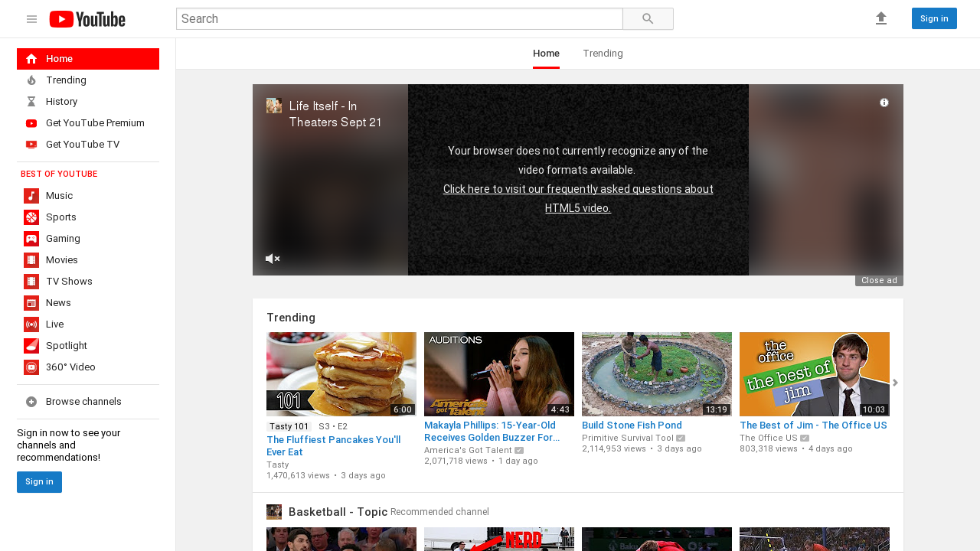
Task: Click the Basketball - Topic channel avatar
Action: [274, 512]
